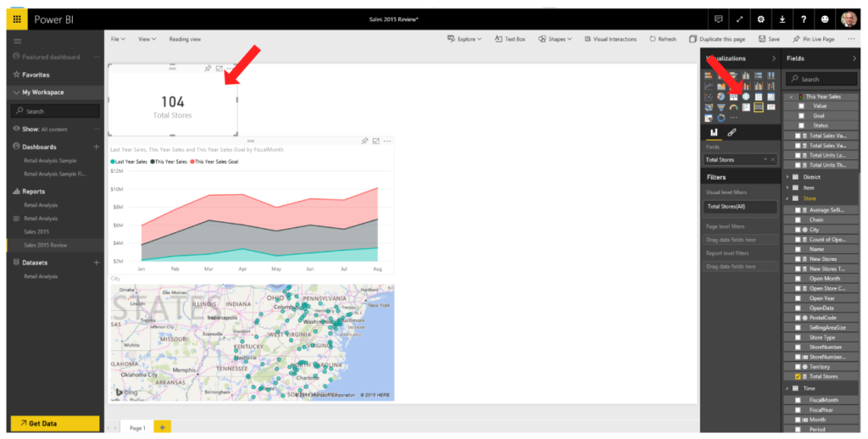This screenshot has height=439, width=868.
Task: Select the Page 1 tab
Action: click(x=137, y=428)
